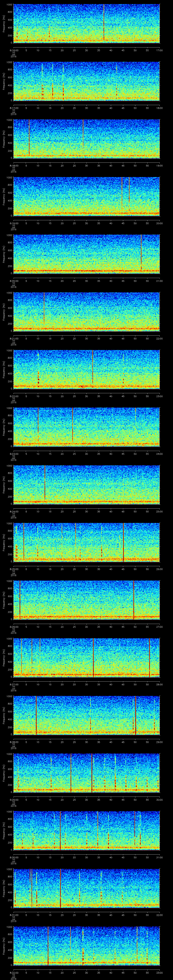This screenshot has width=173, height=980.
Task: Click the spectrogram panel starting at 8:20:00
Action: pyautogui.click(x=86, y=255)
